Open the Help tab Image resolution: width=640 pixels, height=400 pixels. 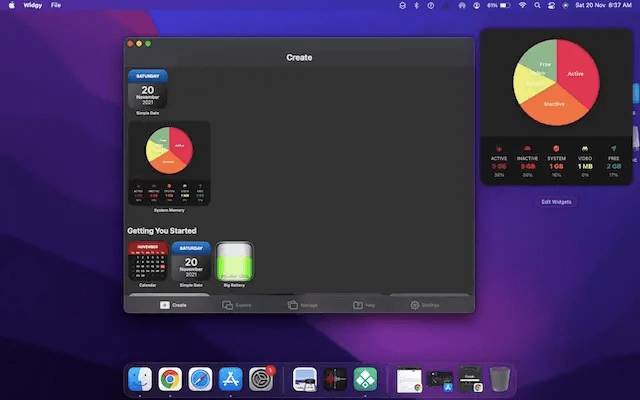364,304
